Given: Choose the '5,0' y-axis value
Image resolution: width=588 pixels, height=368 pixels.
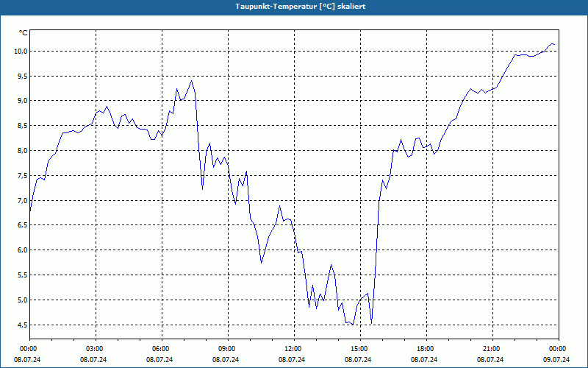Looking at the screenshot, I should (x=23, y=300).
